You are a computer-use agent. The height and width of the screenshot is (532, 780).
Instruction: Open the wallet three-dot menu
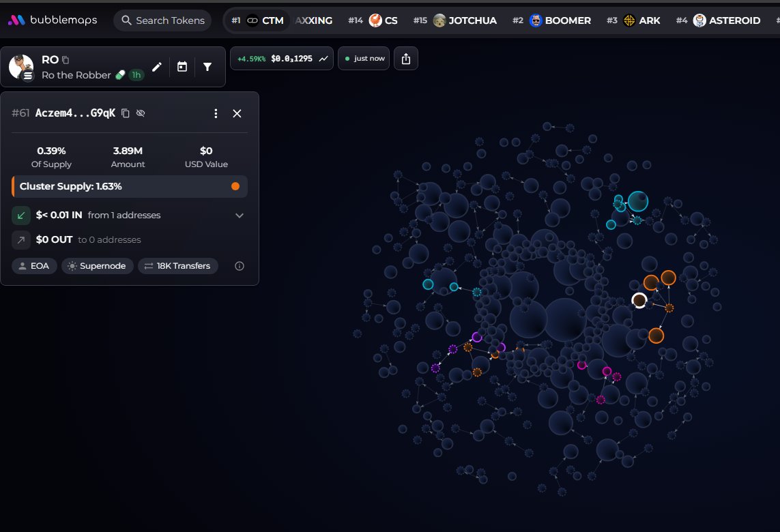tap(216, 113)
